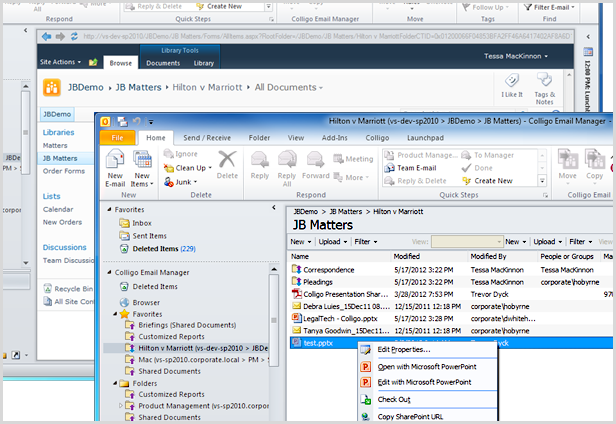Open Filter dropdown in JB Matters toolbar
This screenshot has height=424, width=616.
pos(366,242)
